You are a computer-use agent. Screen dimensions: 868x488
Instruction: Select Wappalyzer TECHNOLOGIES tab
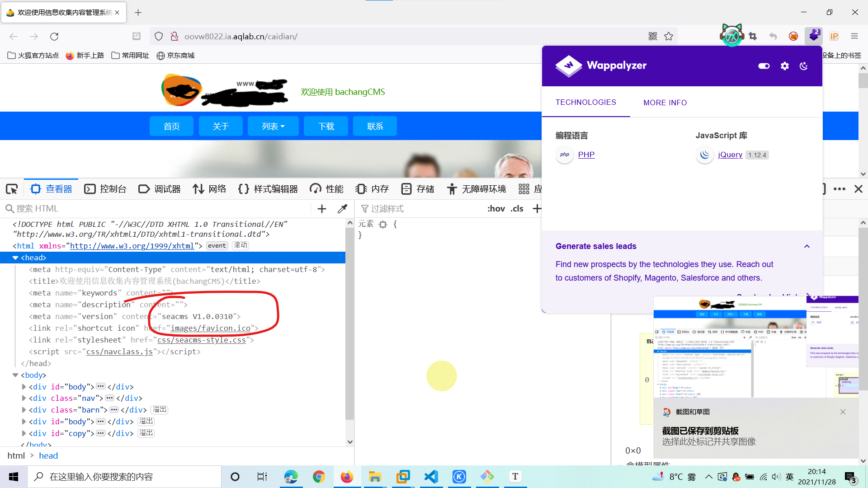tap(586, 102)
